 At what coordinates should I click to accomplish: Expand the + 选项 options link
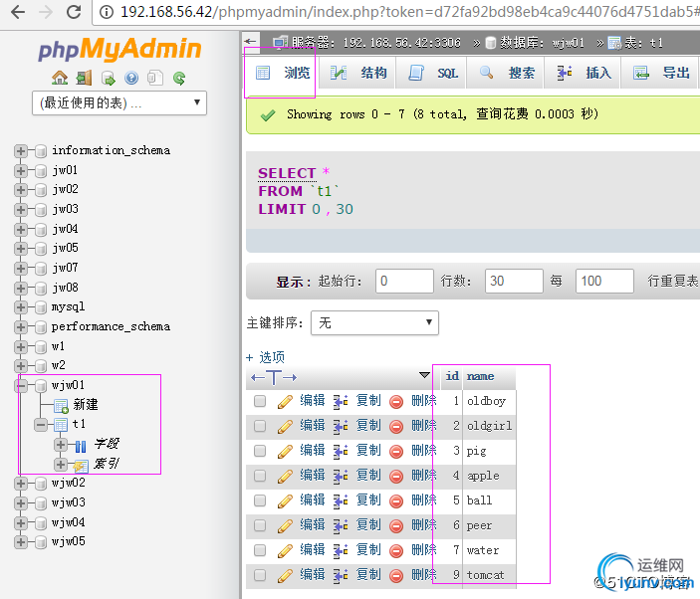click(265, 357)
